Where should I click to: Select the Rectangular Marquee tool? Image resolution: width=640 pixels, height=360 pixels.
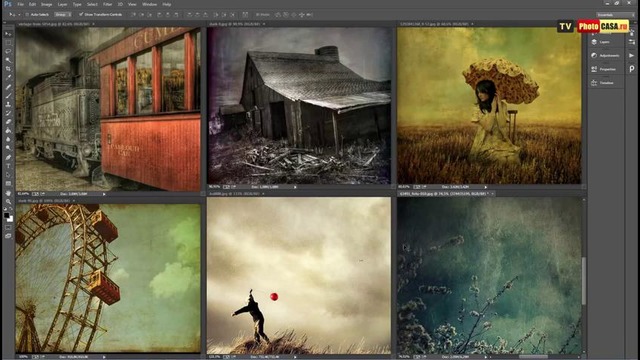(8, 42)
